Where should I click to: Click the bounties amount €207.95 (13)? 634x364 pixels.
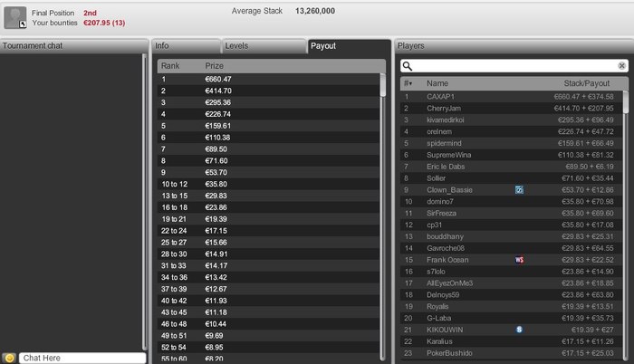coord(104,23)
